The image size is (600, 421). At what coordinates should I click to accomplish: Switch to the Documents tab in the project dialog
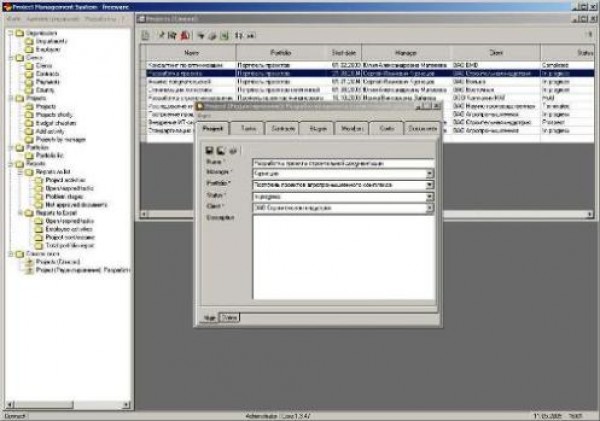(x=422, y=129)
